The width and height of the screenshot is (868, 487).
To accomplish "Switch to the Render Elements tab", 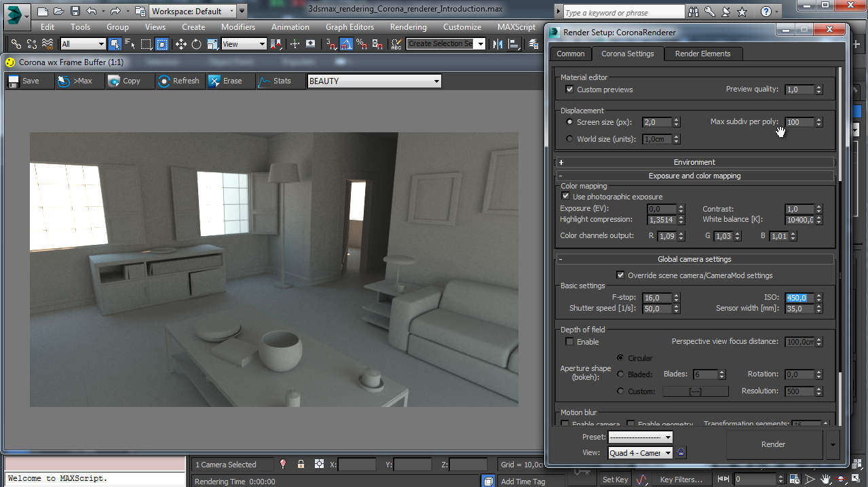I will click(702, 54).
